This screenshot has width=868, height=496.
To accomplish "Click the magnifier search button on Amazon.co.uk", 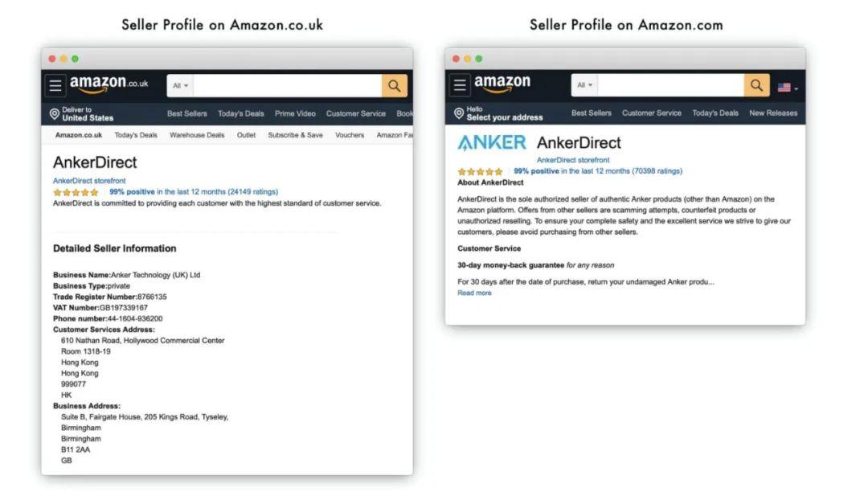I will pyautogui.click(x=394, y=85).
